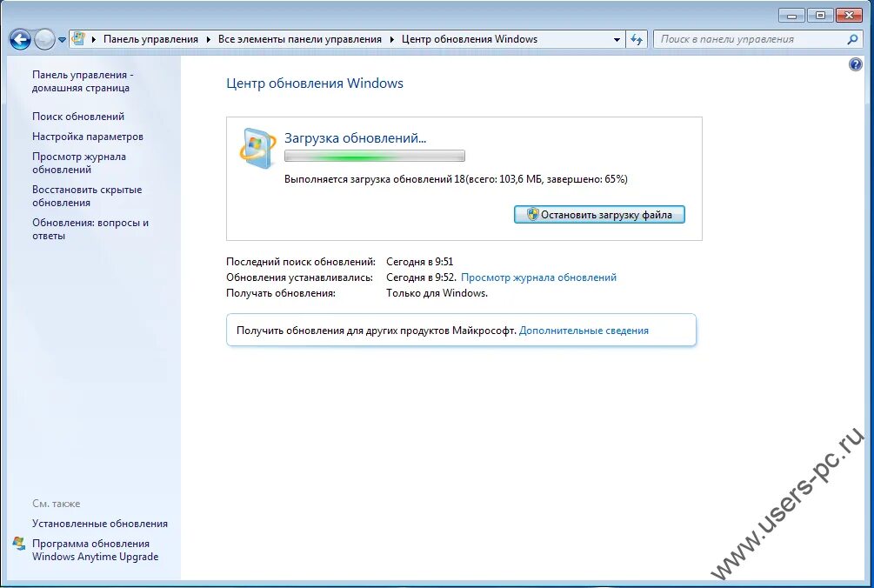Click 'Последний поиск обновлений:' label

(x=300, y=262)
